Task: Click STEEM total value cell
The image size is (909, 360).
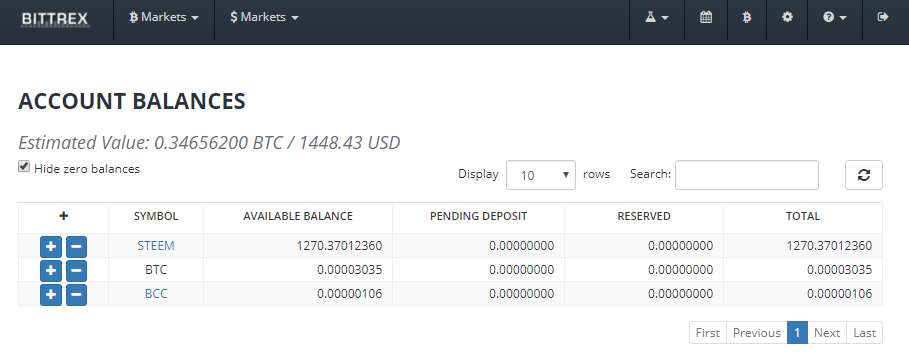Action: [x=803, y=246]
